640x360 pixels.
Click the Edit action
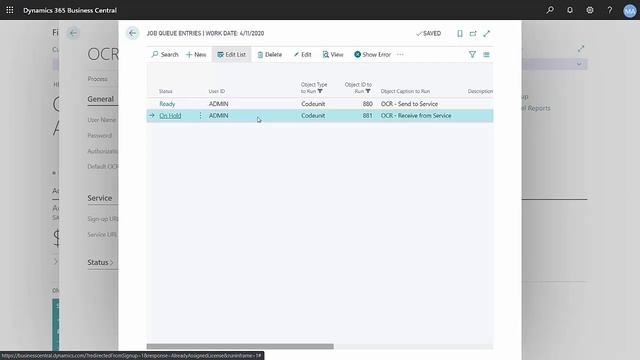[302, 54]
